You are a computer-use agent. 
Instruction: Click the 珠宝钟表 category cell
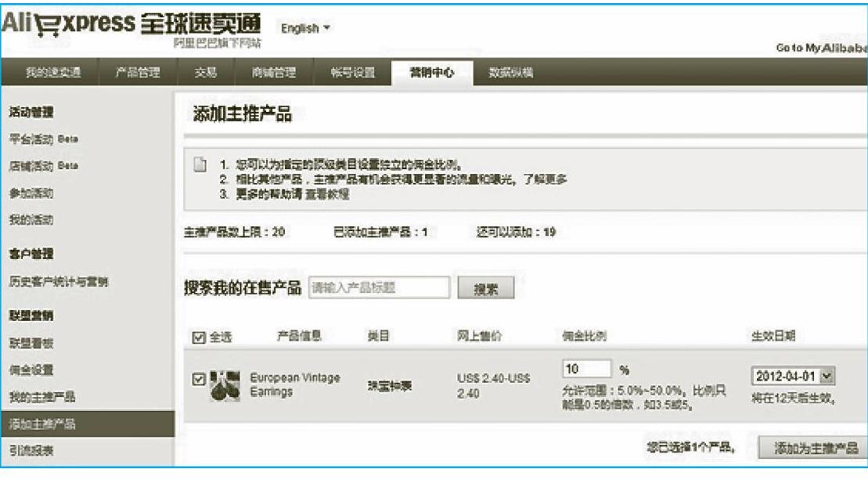point(390,386)
